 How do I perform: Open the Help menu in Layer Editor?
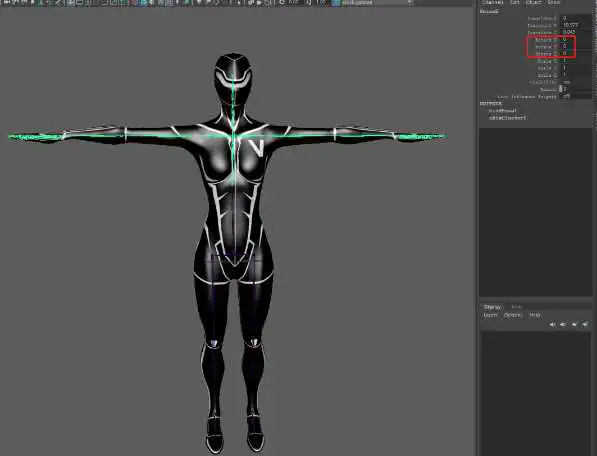click(535, 315)
